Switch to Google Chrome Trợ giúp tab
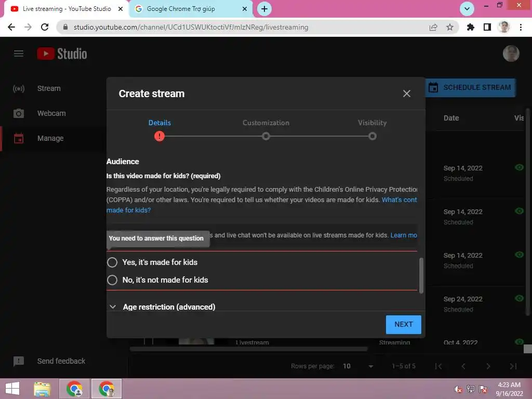Image resolution: width=532 pixels, height=399 pixels. [191, 9]
